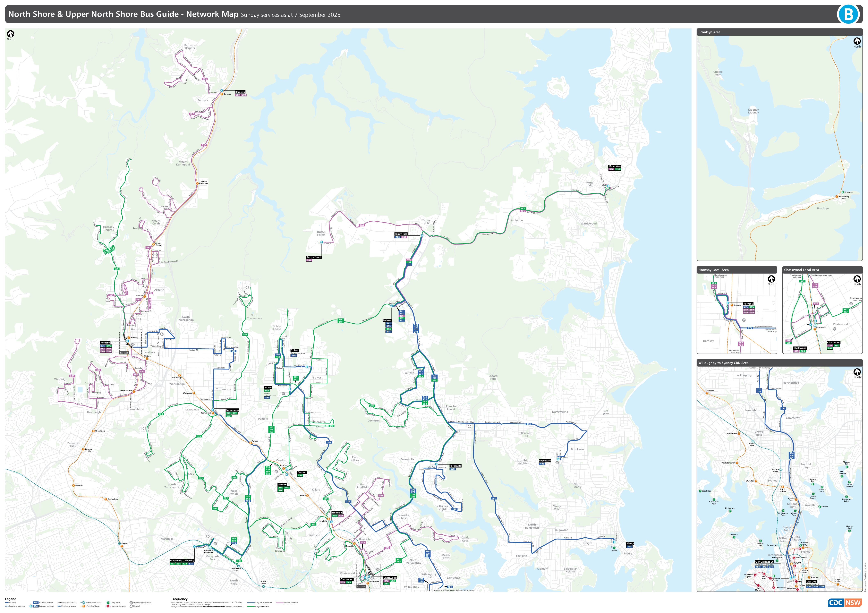This screenshot has width=868, height=613.
Task: Open the See inset link below Chatswood
Action: 361,587
